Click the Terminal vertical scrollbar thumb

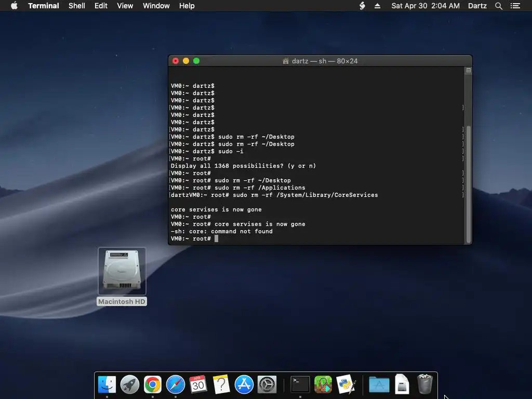(469, 184)
